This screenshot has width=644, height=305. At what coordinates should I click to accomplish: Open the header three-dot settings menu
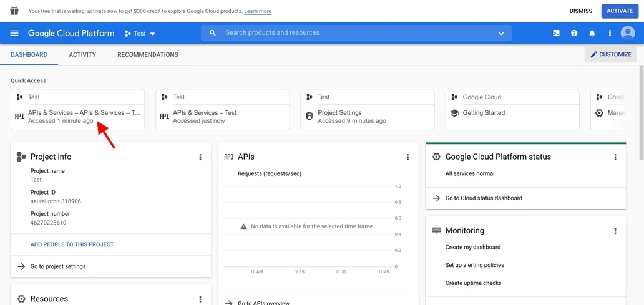click(610, 33)
